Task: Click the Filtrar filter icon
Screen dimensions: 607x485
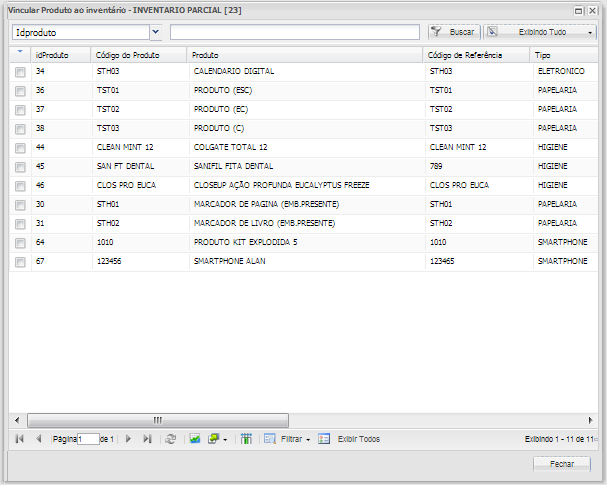Action: click(269, 439)
